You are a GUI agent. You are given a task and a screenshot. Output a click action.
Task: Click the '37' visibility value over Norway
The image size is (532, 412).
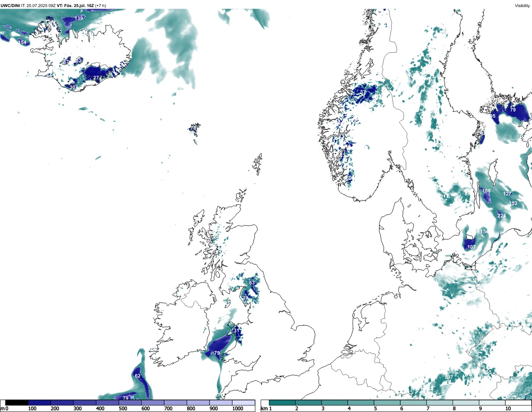point(363,92)
